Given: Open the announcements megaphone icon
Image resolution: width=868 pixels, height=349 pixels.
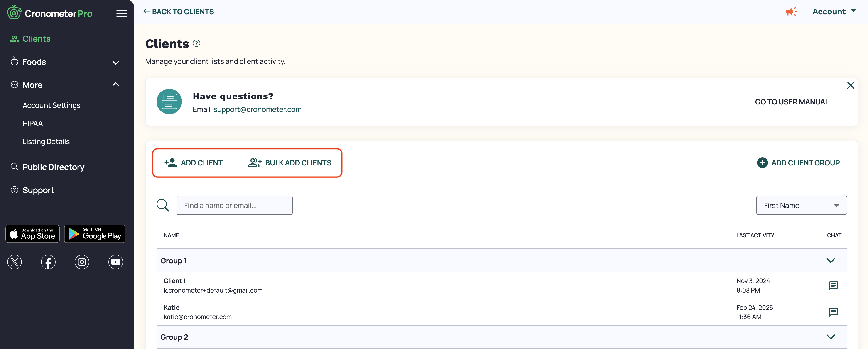Looking at the screenshot, I should (x=791, y=12).
